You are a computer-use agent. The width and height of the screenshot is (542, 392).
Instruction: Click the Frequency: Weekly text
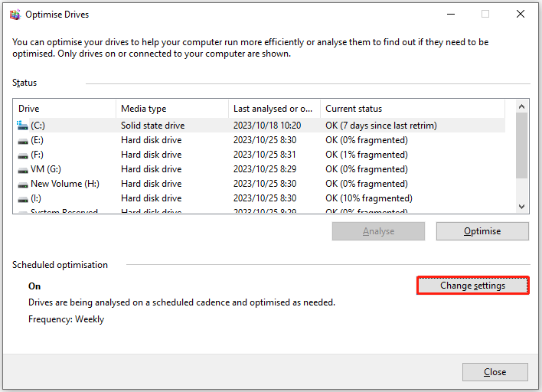(66, 319)
